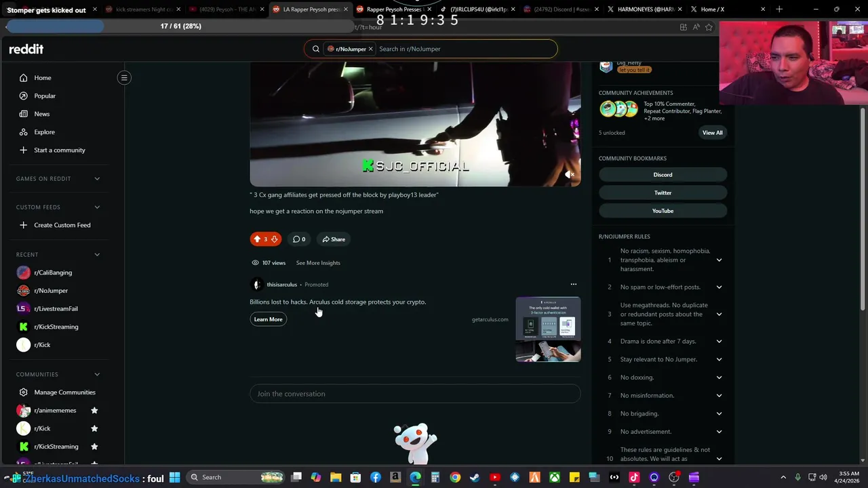Open TikTok from taskbar
The image size is (868, 488).
tap(634, 477)
